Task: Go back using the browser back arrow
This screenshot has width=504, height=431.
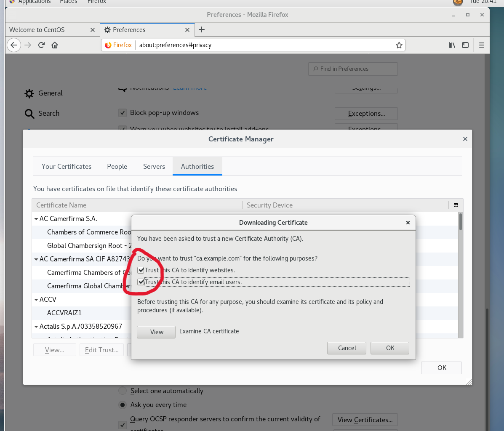Action: pos(14,45)
